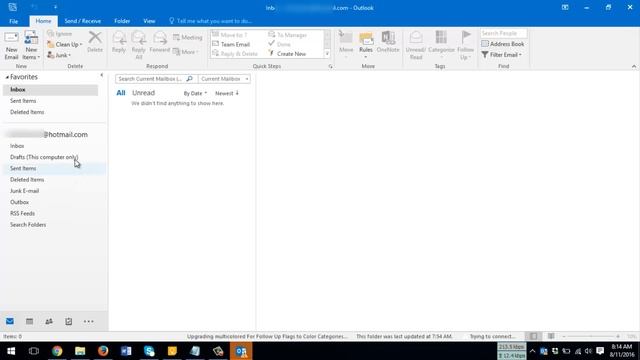Send item to OneNote

(x=388, y=42)
